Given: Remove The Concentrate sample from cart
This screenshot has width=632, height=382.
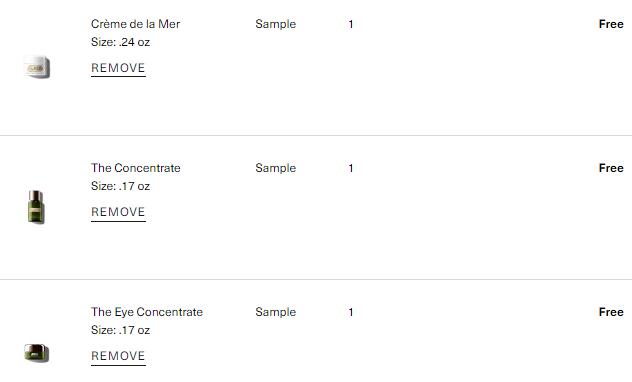Looking at the screenshot, I should pos(118,212).
